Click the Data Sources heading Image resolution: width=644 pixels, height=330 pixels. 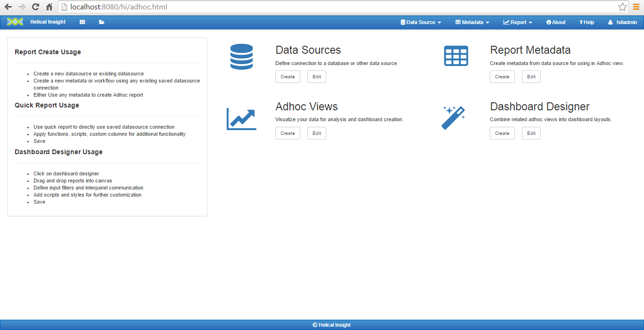pyautogui.click(x=308, y=50)
